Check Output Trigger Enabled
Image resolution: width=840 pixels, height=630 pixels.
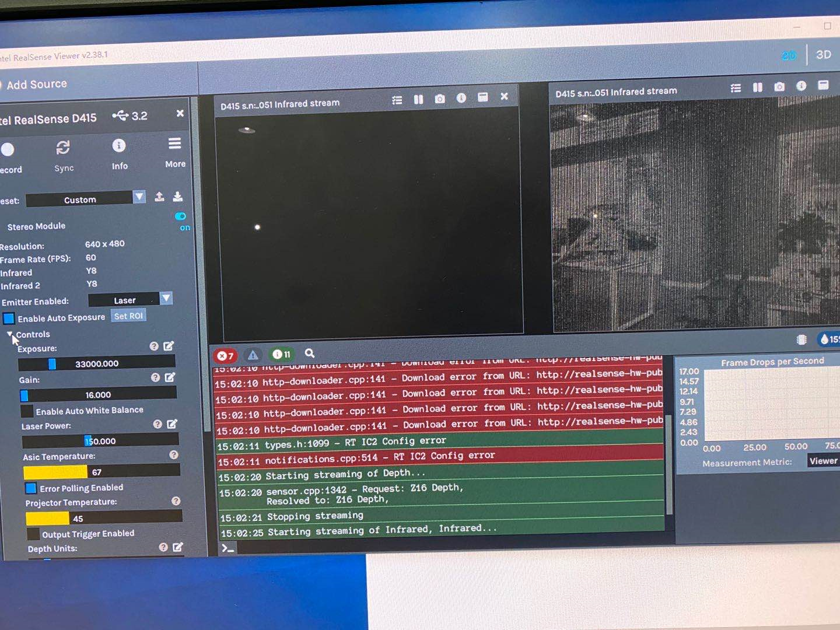coord(33,534)
